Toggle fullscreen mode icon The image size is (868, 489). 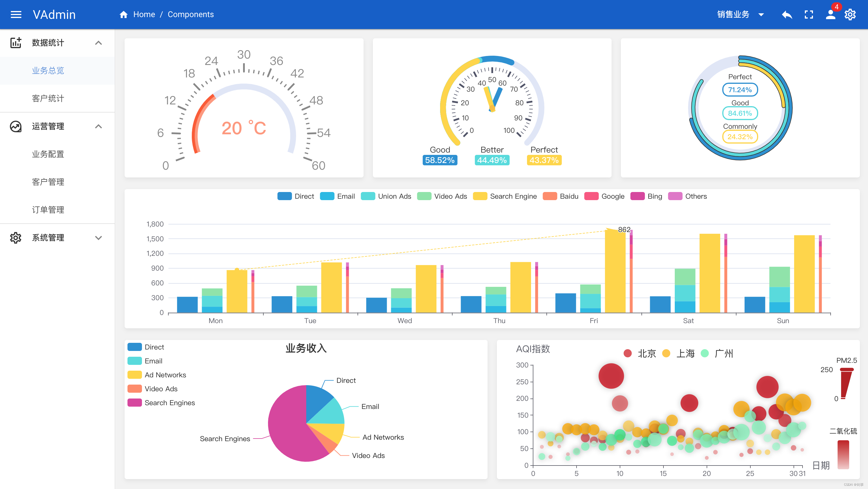809,15
